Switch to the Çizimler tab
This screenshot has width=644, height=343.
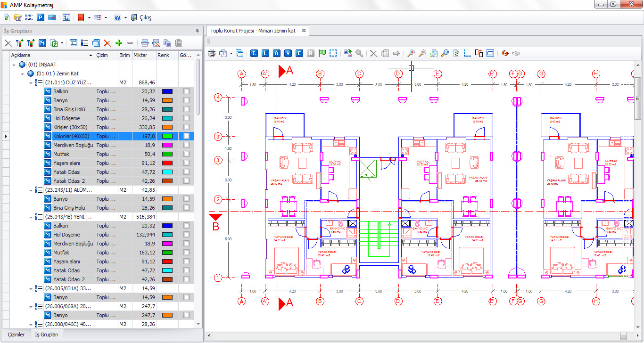click(16, 335)
